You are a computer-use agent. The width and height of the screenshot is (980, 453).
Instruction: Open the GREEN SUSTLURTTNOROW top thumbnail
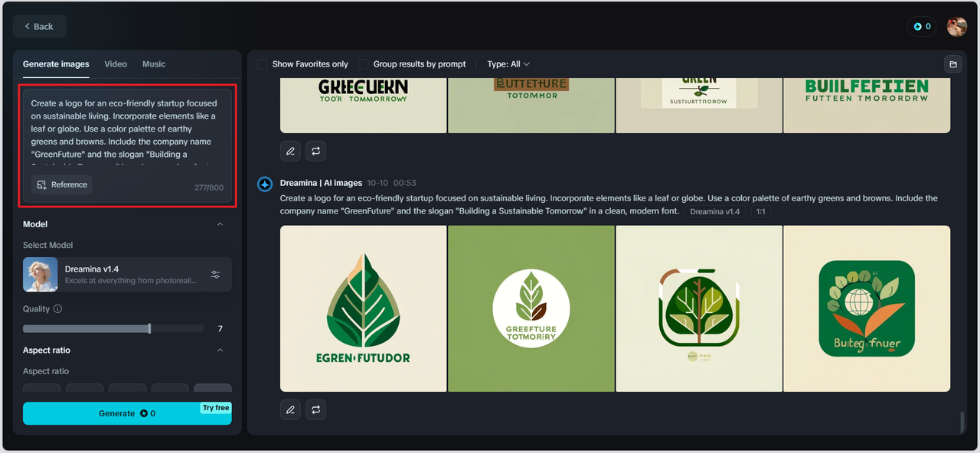pos(699,105)
